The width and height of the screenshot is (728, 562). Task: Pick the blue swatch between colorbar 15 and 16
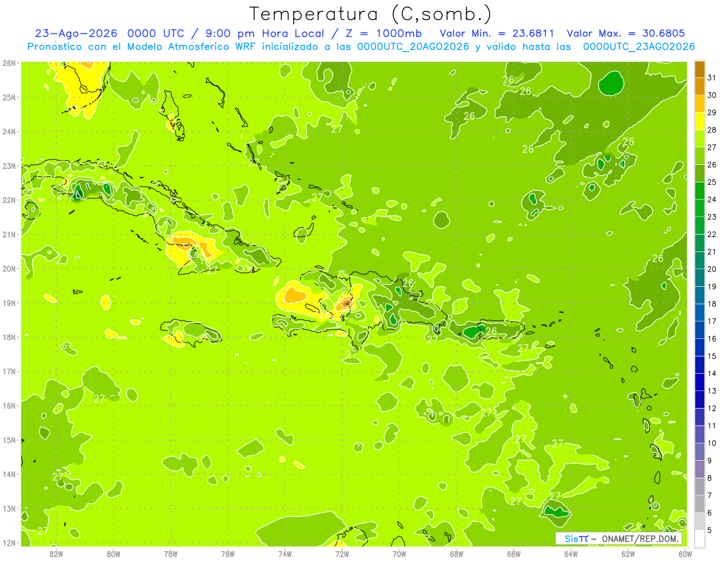pyautogui.click(x=699, y=347)
